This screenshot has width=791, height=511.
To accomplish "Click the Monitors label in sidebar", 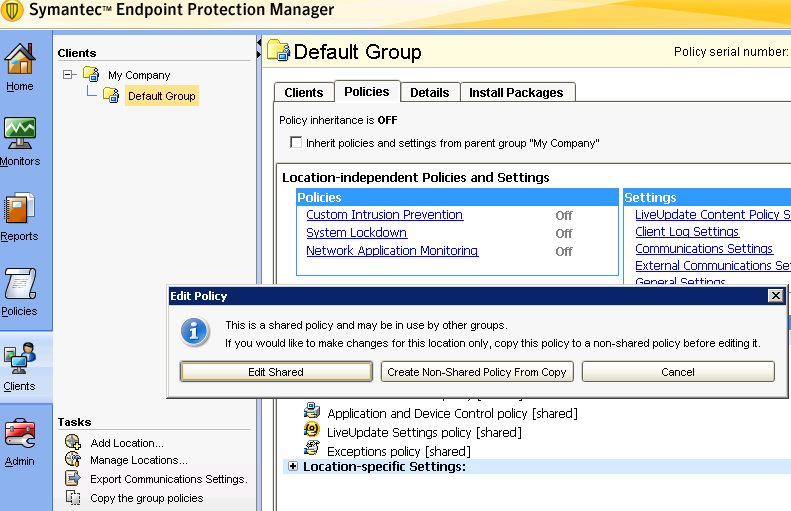I will point(20,161).
